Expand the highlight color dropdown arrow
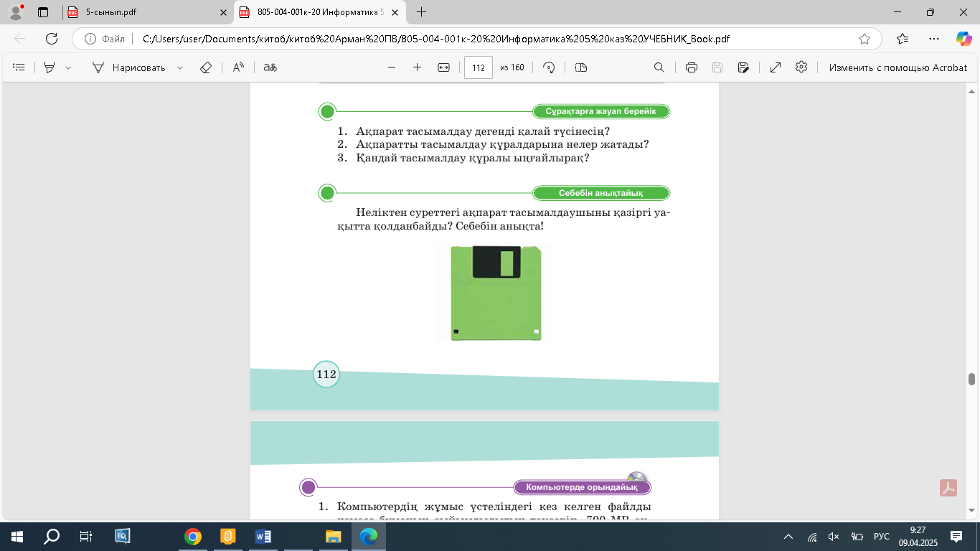The image size is (980, 551). (x=68, y=67)
